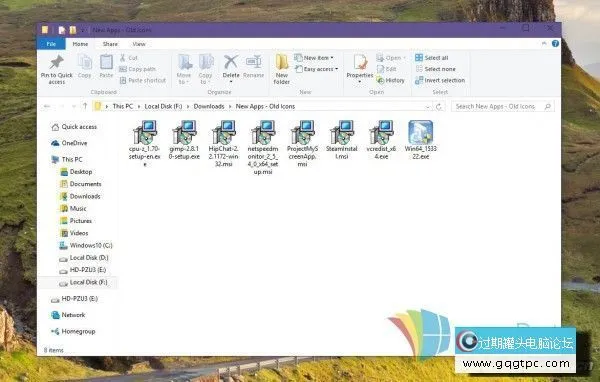Switch to the Share ribbon tab

tap(110, 44)
